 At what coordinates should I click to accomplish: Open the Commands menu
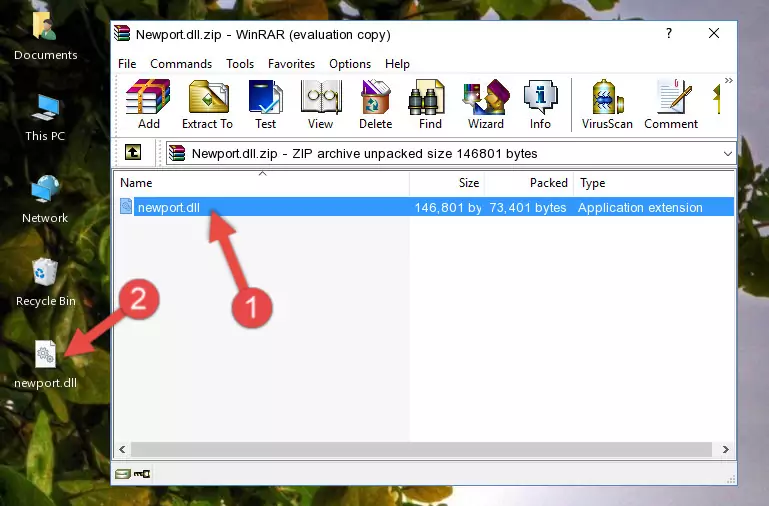coord(181,64)
